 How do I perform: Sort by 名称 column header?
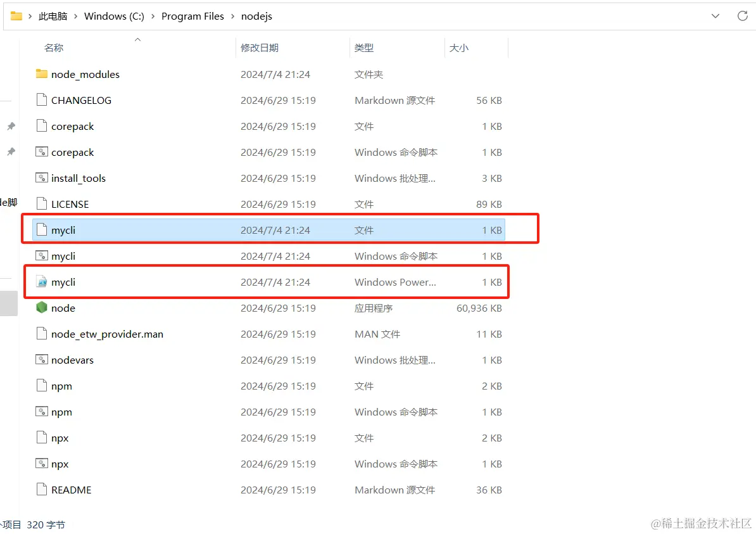(x=54, y=48)
